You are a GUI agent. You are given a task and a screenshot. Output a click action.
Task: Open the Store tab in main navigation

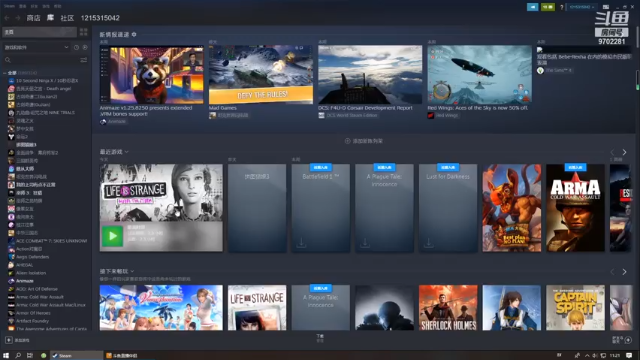33,18
